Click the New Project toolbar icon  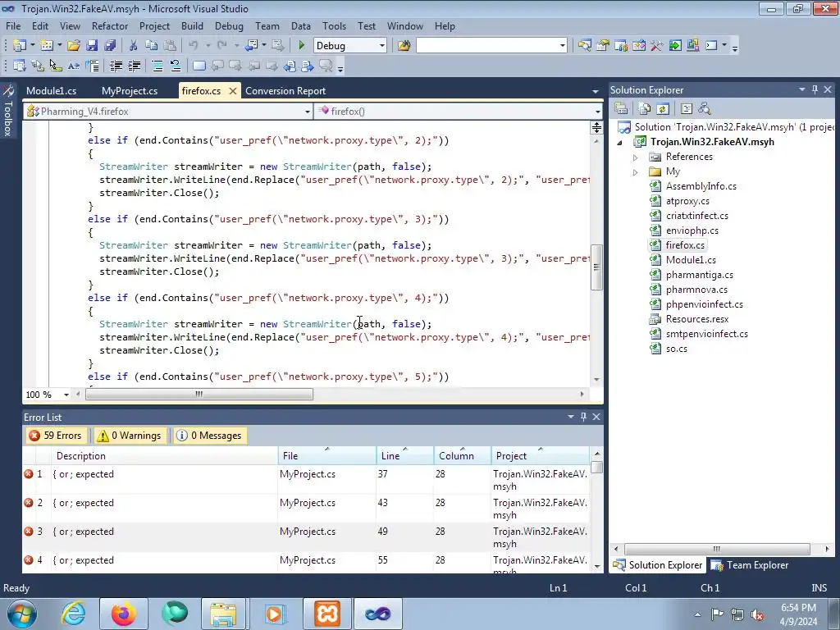point(20,46)
